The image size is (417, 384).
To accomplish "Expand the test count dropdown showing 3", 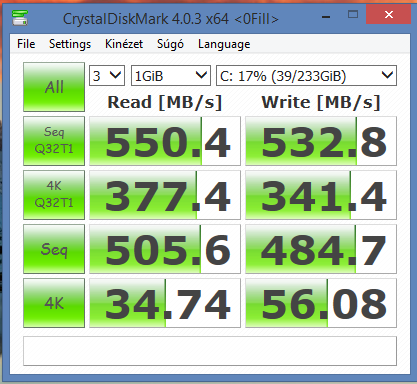I will [x=107, y=76].
